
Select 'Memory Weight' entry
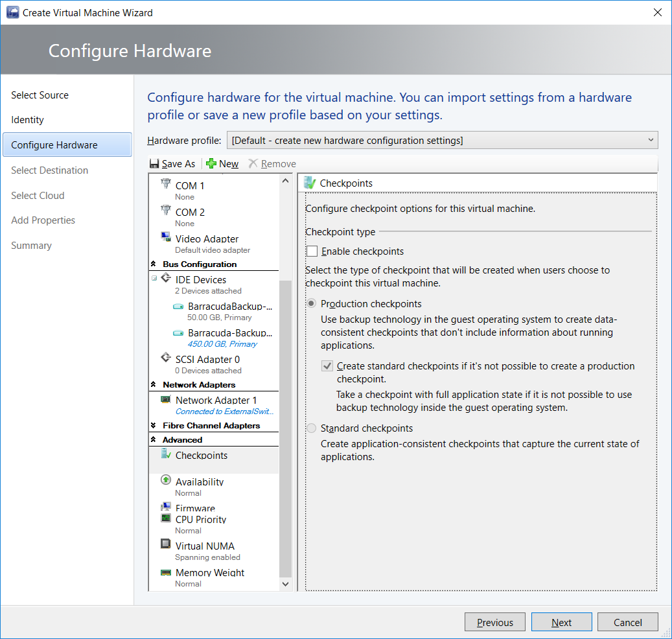pos(214,577)
